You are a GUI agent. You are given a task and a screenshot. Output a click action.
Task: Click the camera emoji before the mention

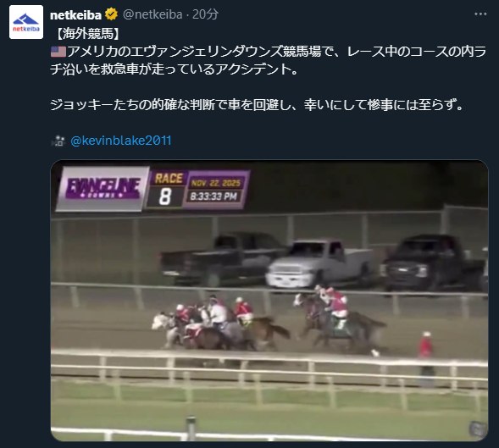click(x=58, y=141)
